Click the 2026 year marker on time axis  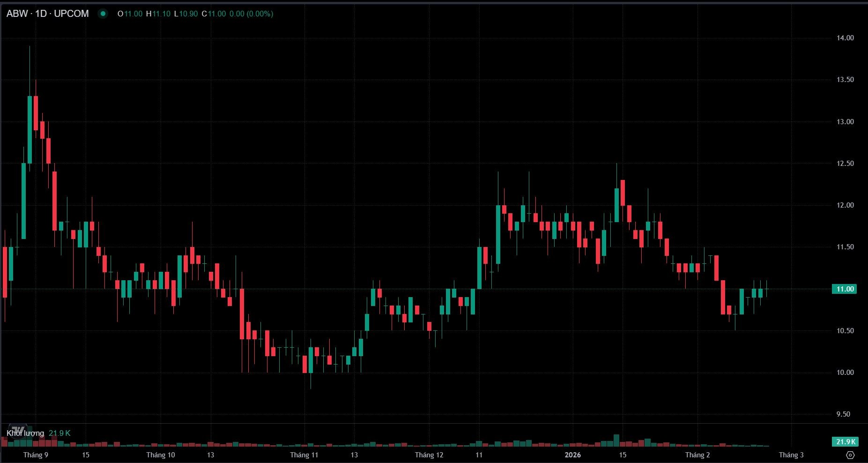click(x=572, y=455)
